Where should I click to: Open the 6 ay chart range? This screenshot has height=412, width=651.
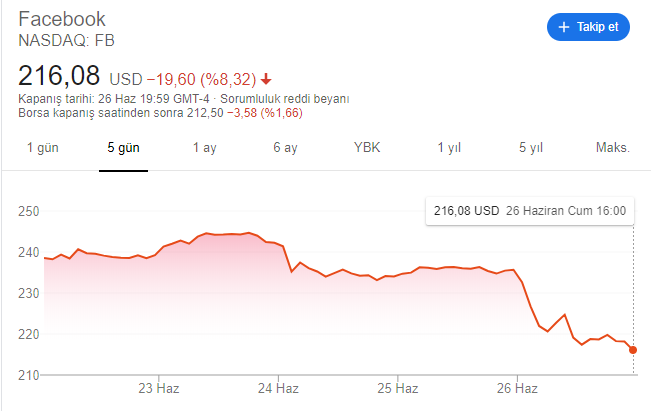click(285, 147)
